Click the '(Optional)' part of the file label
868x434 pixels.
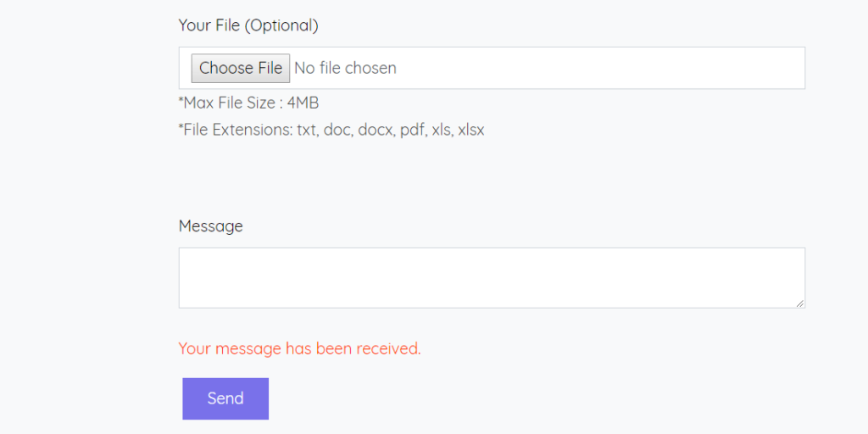281,25
